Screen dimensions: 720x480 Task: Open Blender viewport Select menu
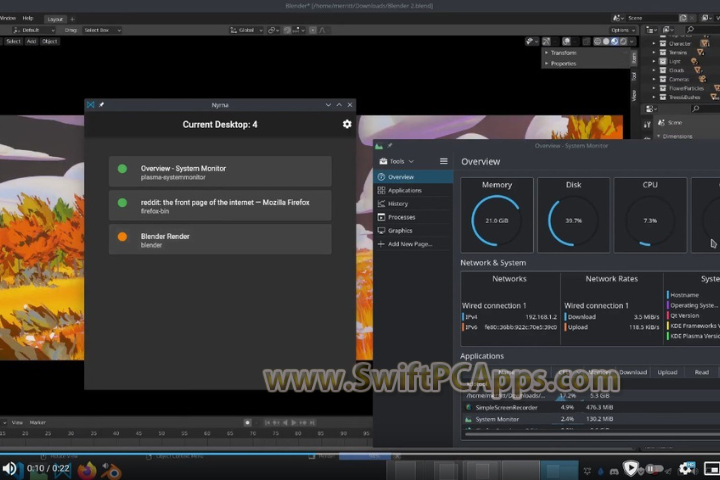pyautogui.click(x=13, y=41)
